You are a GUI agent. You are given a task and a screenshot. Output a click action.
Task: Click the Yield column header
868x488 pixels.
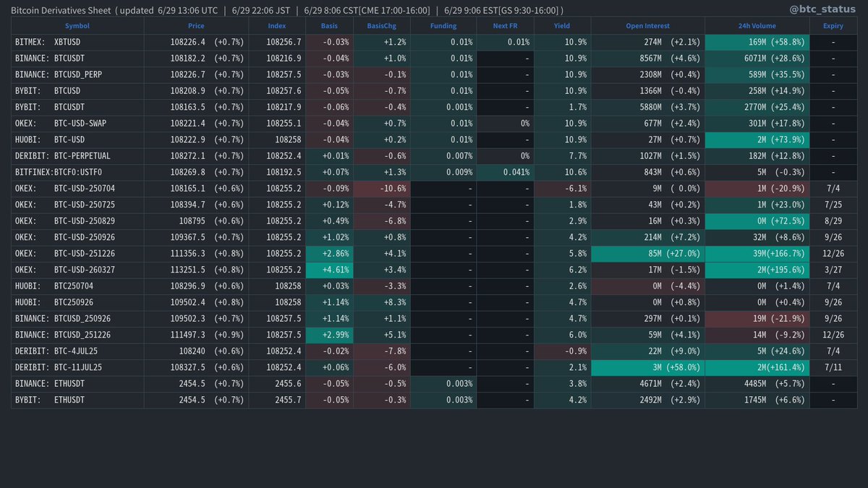[562, 26]
